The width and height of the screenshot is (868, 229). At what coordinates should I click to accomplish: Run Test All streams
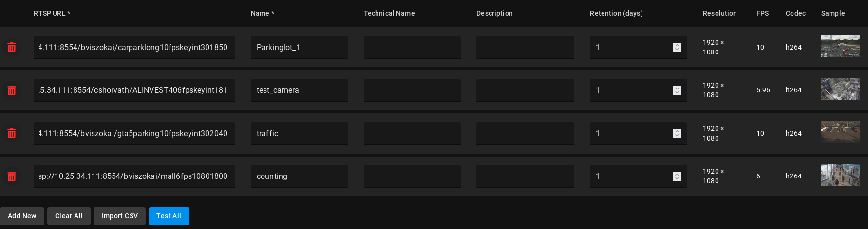(x=169, y=216)
